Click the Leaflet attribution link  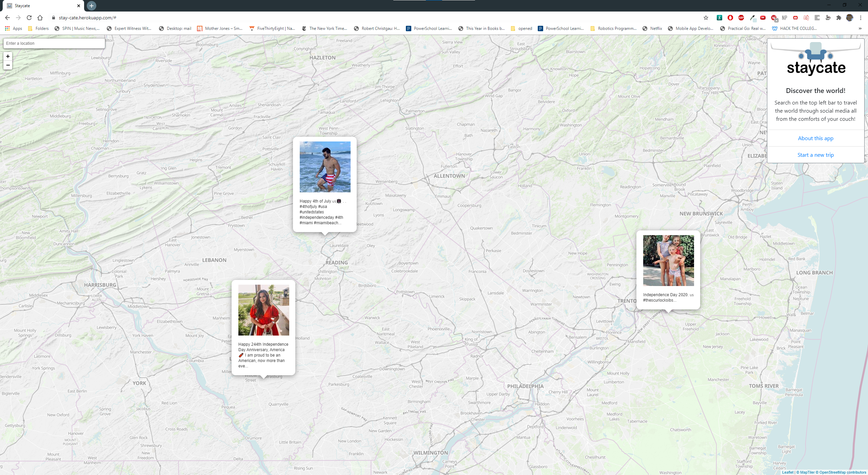[x=788, y=472]
